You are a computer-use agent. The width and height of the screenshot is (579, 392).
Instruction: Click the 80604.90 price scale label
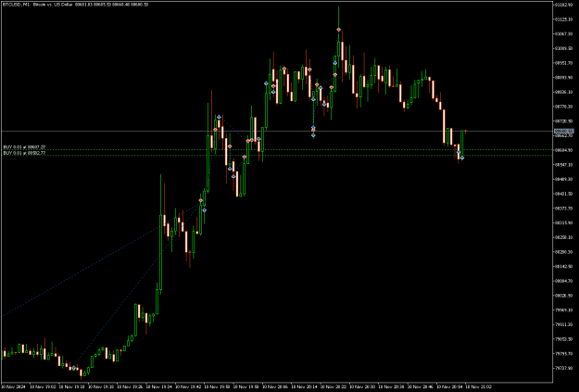(562, 150)
